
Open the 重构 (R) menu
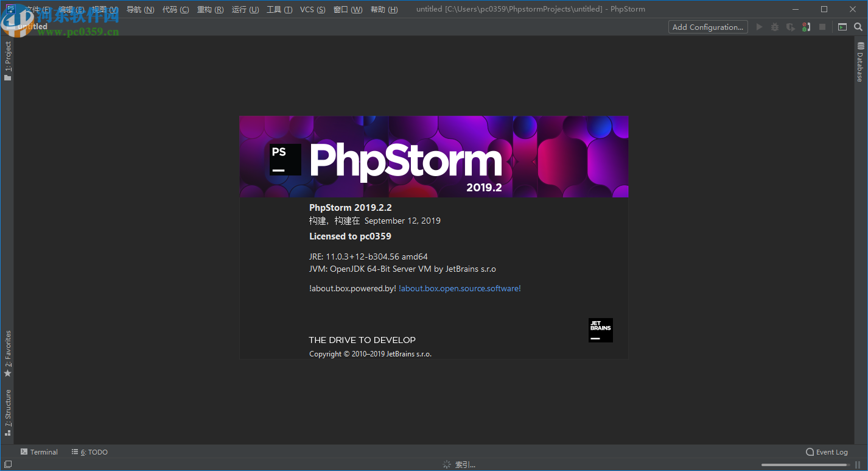point(210,9)
